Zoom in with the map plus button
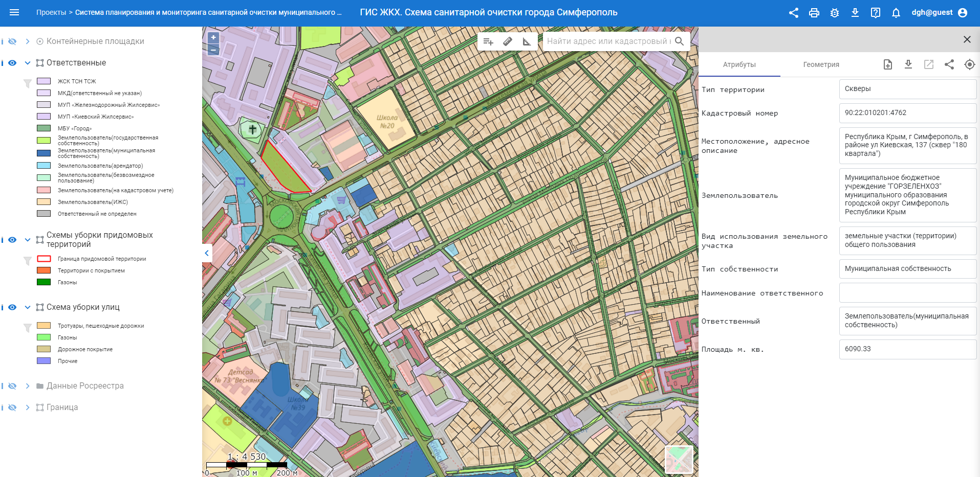The image size is (980, 477). point(213,37)
